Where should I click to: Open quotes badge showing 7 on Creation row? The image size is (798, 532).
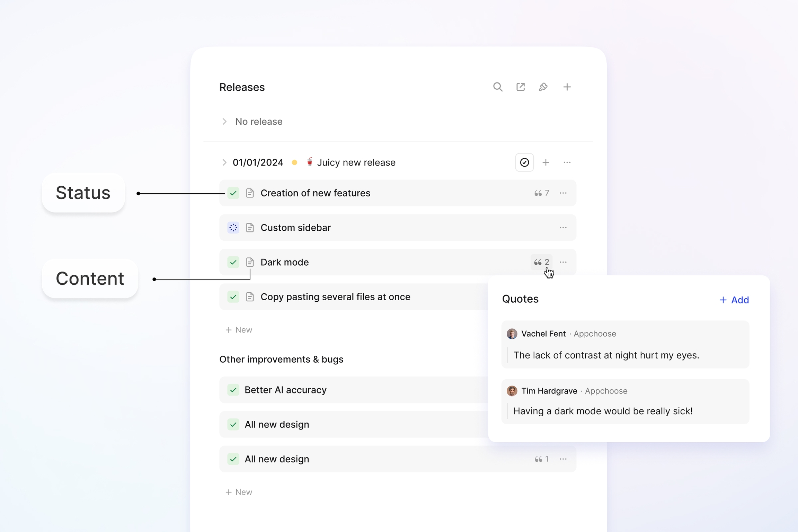pos(541,193)
